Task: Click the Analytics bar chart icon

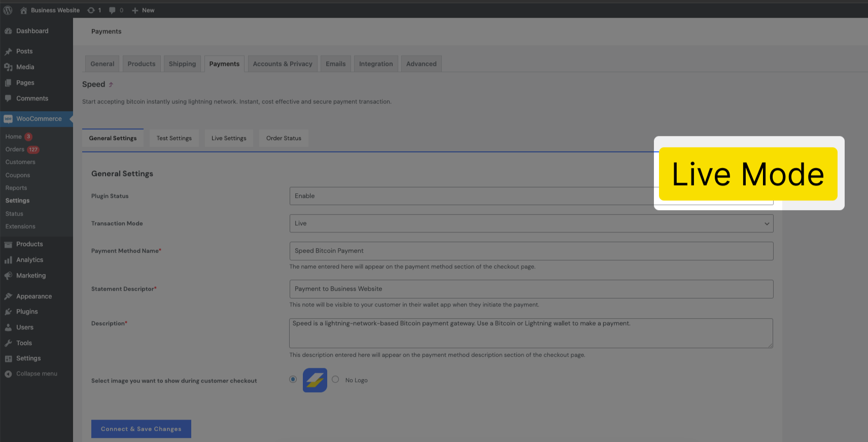Action: pos(8,260)
